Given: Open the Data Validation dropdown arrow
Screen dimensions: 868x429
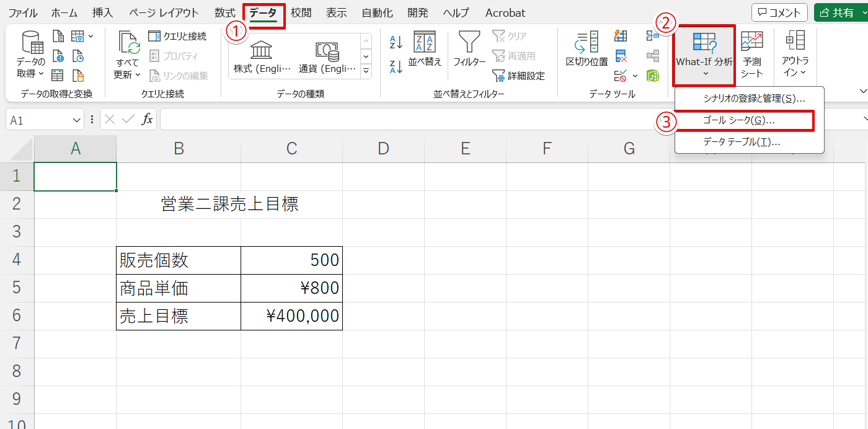Looking at the screenshot, I should [635, 76].
